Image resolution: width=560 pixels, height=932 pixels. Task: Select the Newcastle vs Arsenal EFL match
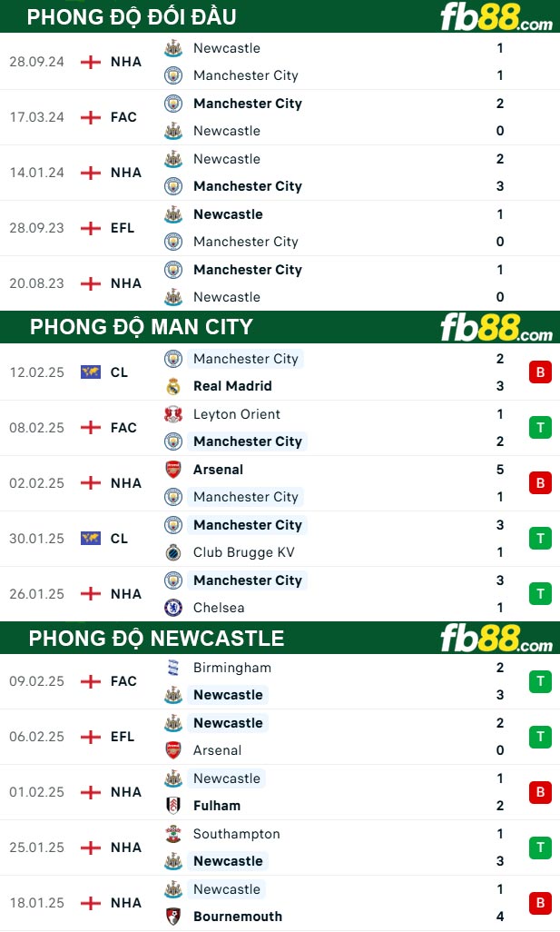click(280, 737)
